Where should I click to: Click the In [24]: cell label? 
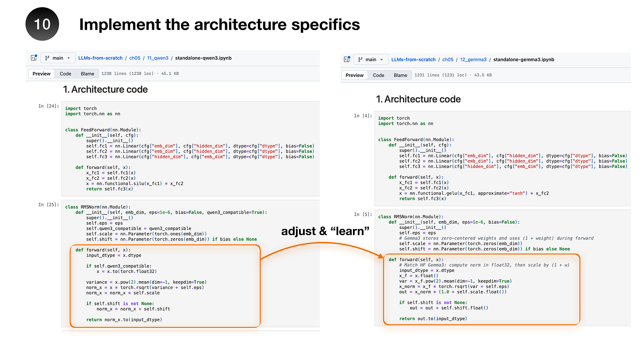(49, 106)
